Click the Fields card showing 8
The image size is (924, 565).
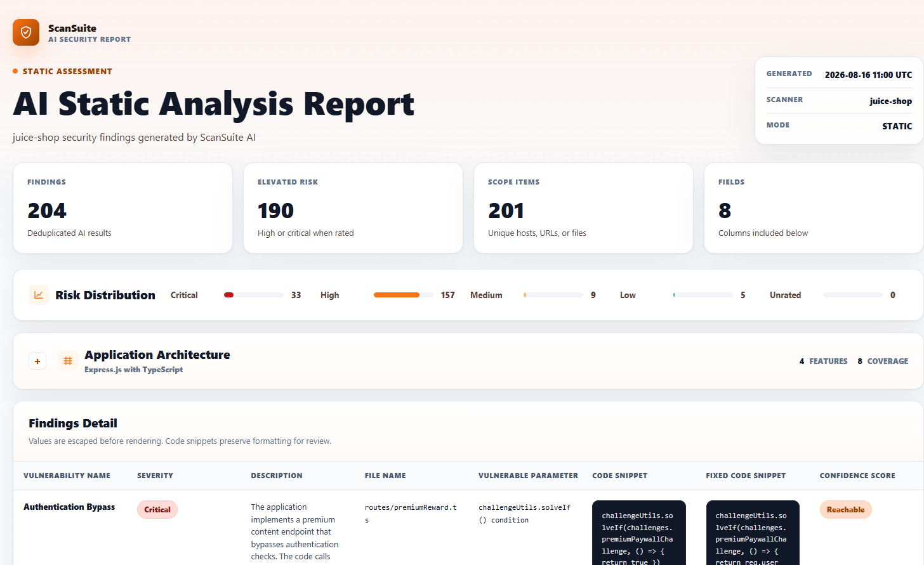click(814, 208)
